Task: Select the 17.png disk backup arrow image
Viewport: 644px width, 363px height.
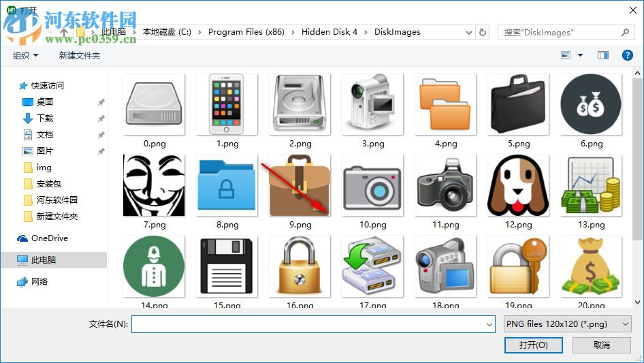Action: 372,266
